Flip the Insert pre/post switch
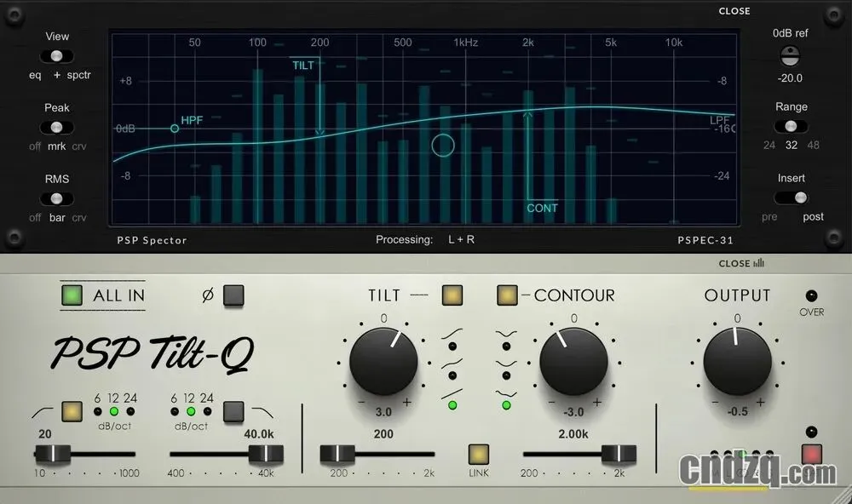 (x=792, y=198)
